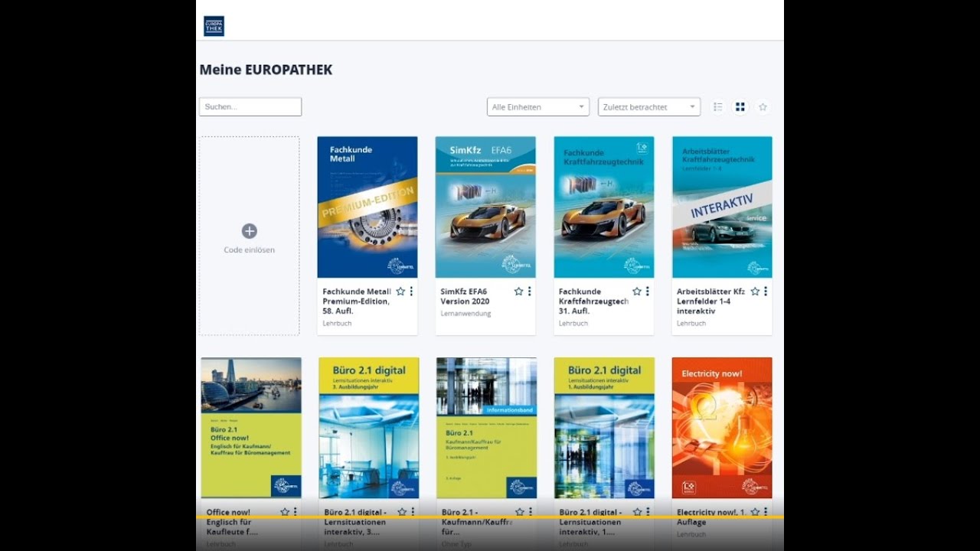Favorite SimKfz EFA6 Version 2020
980x551 pixels.
tap(518, 292)
